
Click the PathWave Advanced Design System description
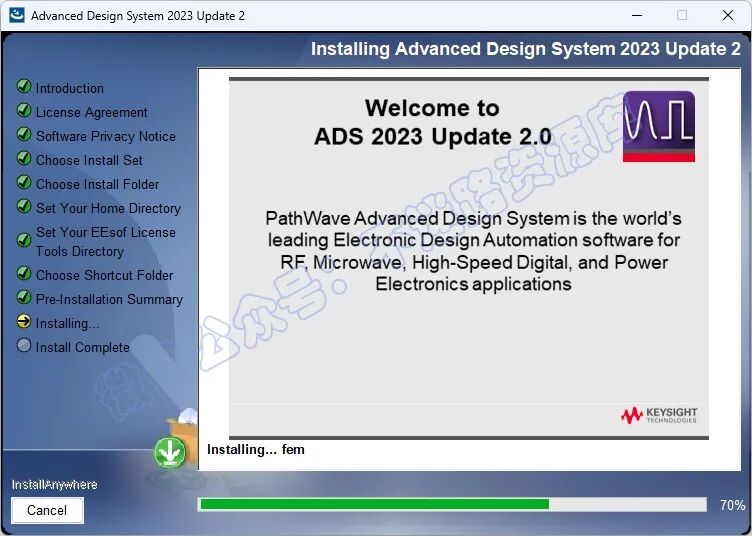coord(473,251)
